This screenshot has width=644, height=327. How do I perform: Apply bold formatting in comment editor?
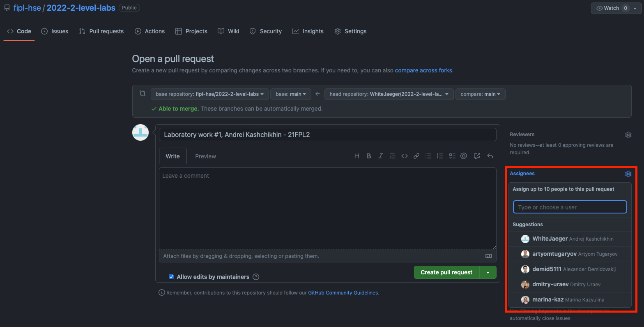(369, 156)
